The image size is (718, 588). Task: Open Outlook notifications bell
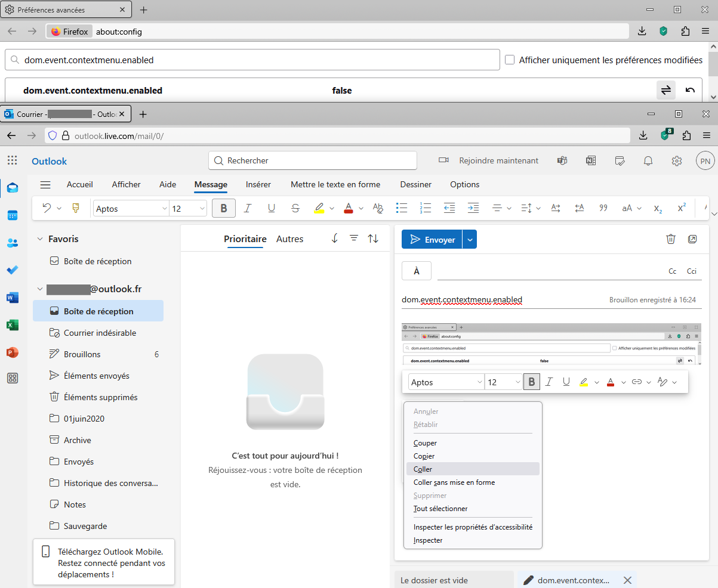[648, 160]
